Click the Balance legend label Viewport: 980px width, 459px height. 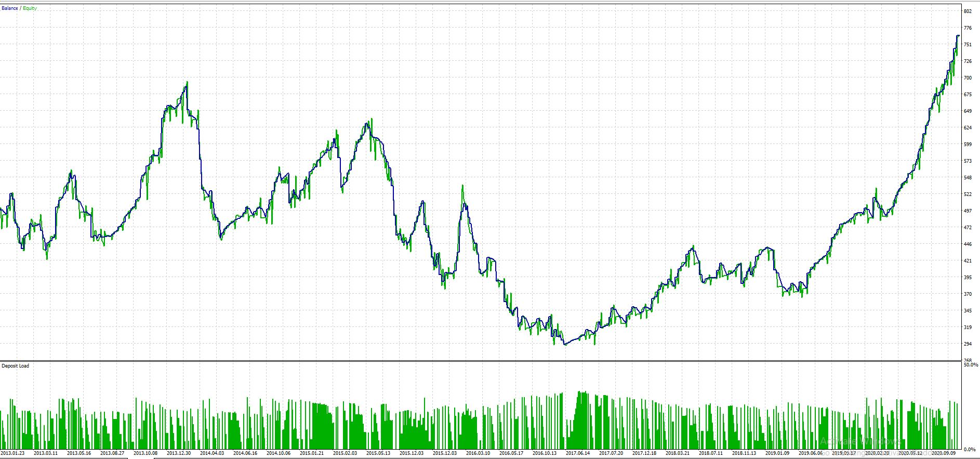(10, 8)
